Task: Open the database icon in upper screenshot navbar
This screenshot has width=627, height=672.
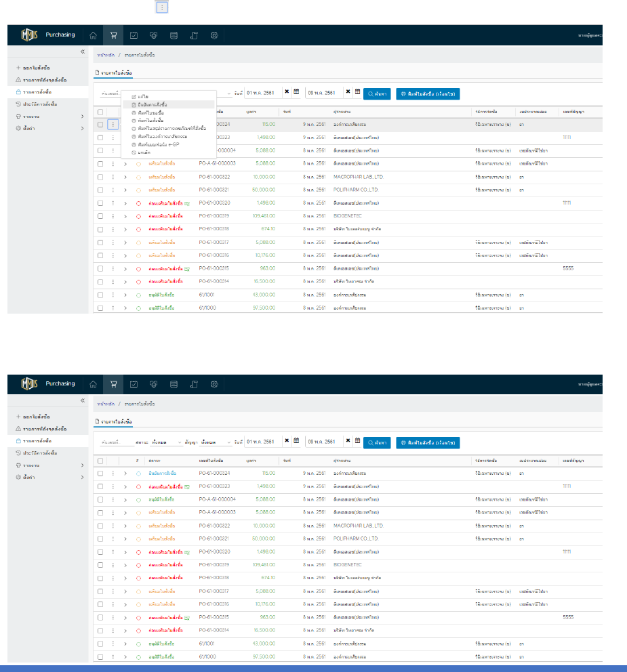Action: (174, 36)
